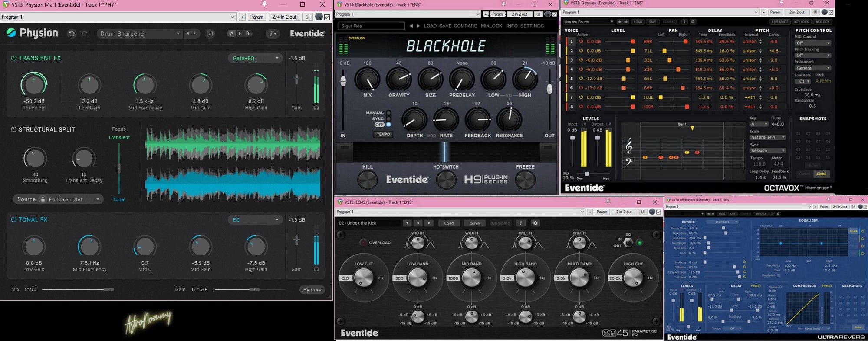Viewport: 868px width, 341px height.
Task: Toggle Structural Split power button
Action: pyautogui.click(x=14, y=129)
